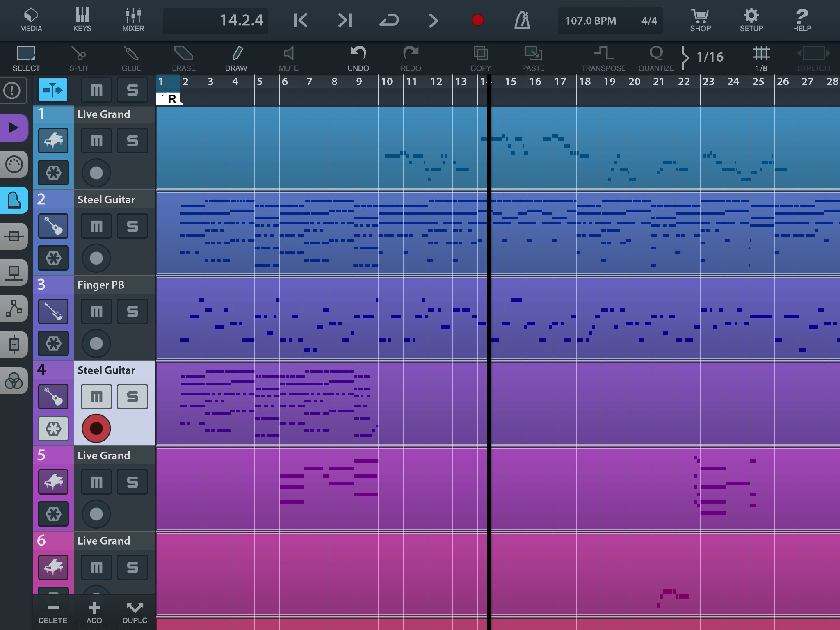Screen dimensions: 840x630
Task: Open the MEDIA browser
Action: click(31, 20)
